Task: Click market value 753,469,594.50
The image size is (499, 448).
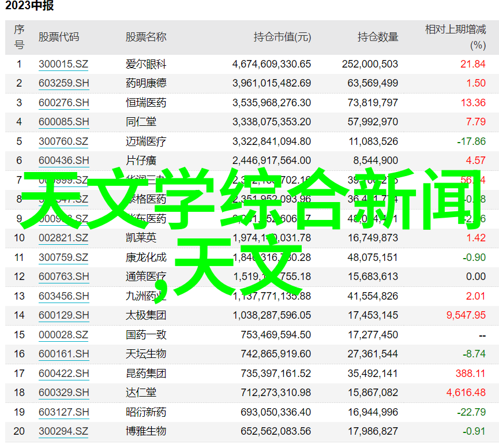Action: [x=276, y=335]
